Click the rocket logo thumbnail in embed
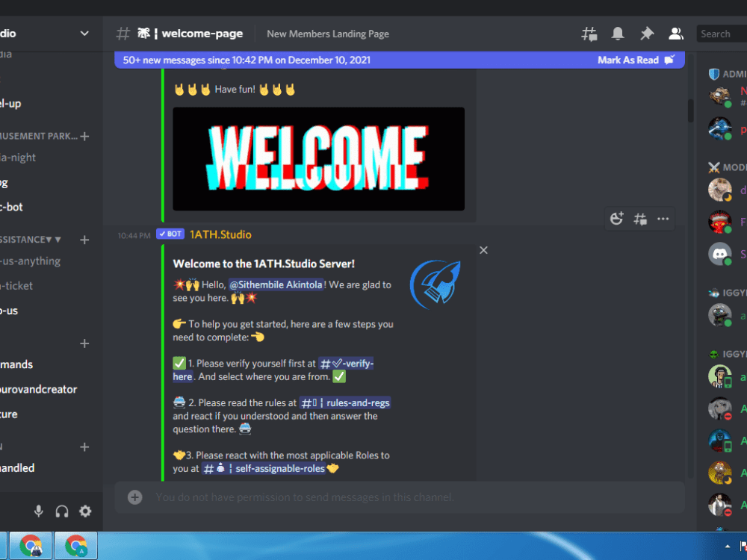The image size is (747, 560). coord(436,284)
